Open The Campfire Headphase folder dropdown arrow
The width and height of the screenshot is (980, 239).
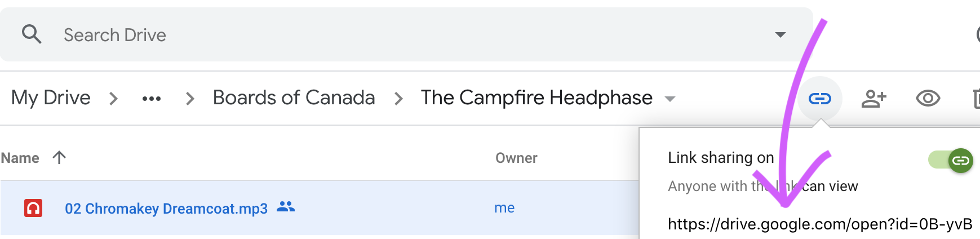pyautogui.click(x=669, y=99)
